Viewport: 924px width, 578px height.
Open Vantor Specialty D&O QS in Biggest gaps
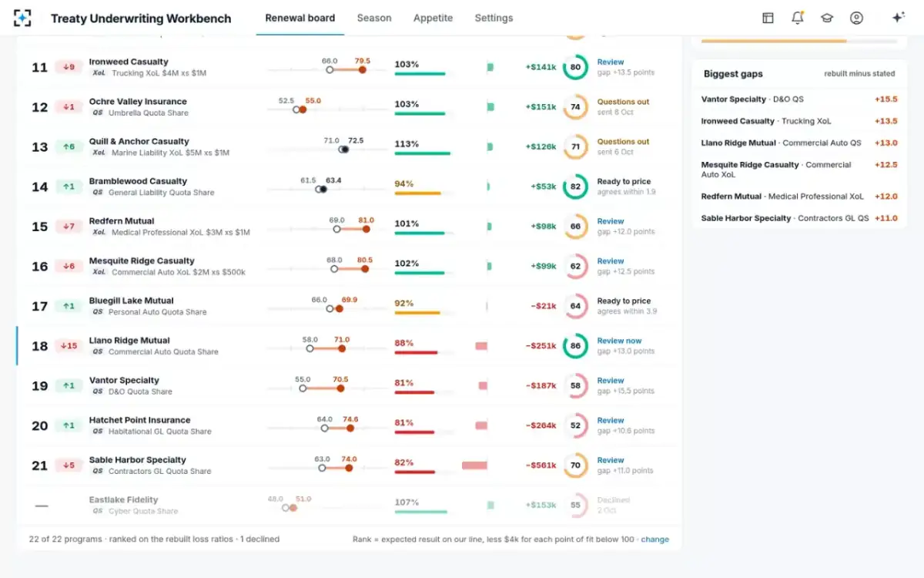point(799,99)
